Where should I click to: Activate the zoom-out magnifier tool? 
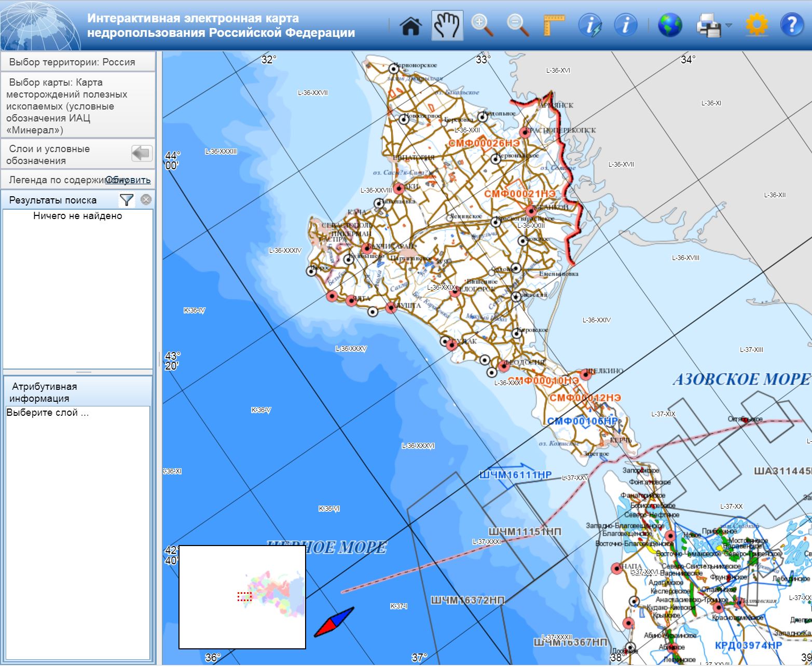(518, 25)
